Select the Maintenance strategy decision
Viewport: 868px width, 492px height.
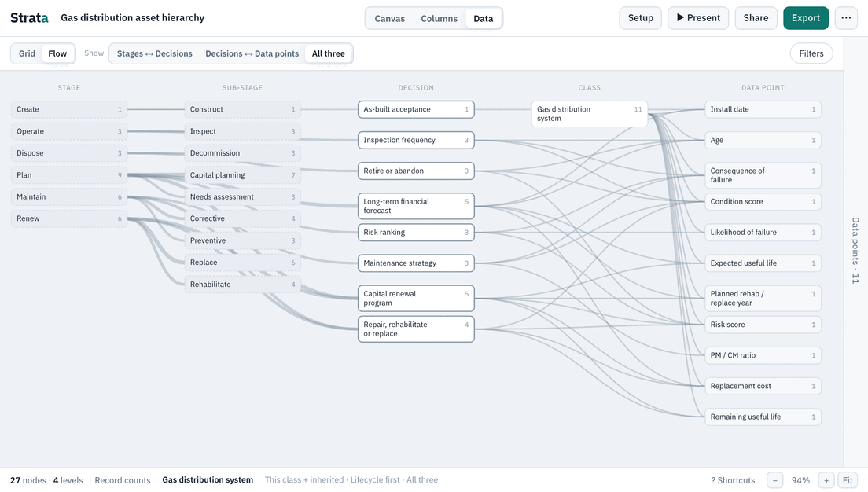416,263
